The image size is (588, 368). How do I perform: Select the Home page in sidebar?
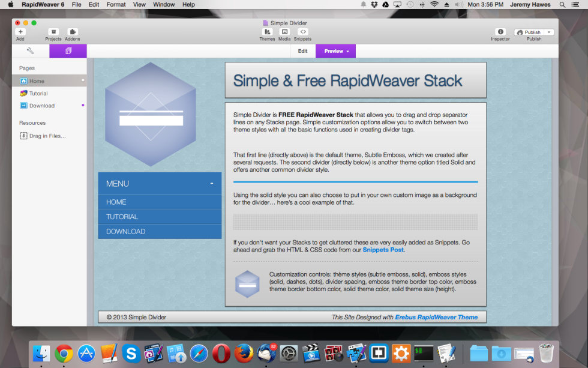(49, 81)
